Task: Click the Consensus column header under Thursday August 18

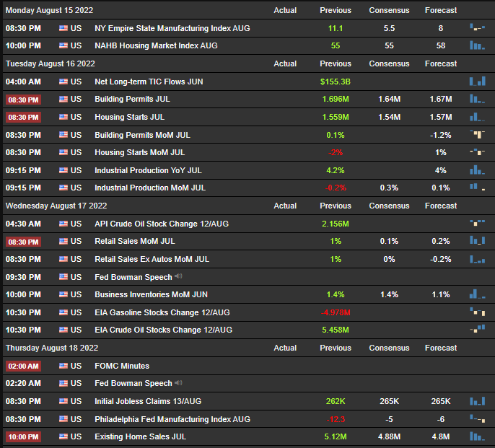Action: tap(389, 348)
